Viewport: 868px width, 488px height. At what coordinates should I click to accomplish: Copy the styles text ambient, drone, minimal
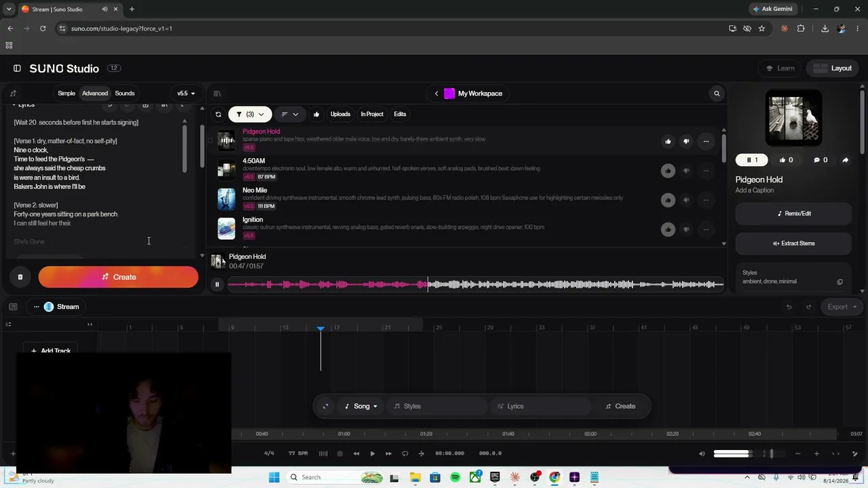840,282
